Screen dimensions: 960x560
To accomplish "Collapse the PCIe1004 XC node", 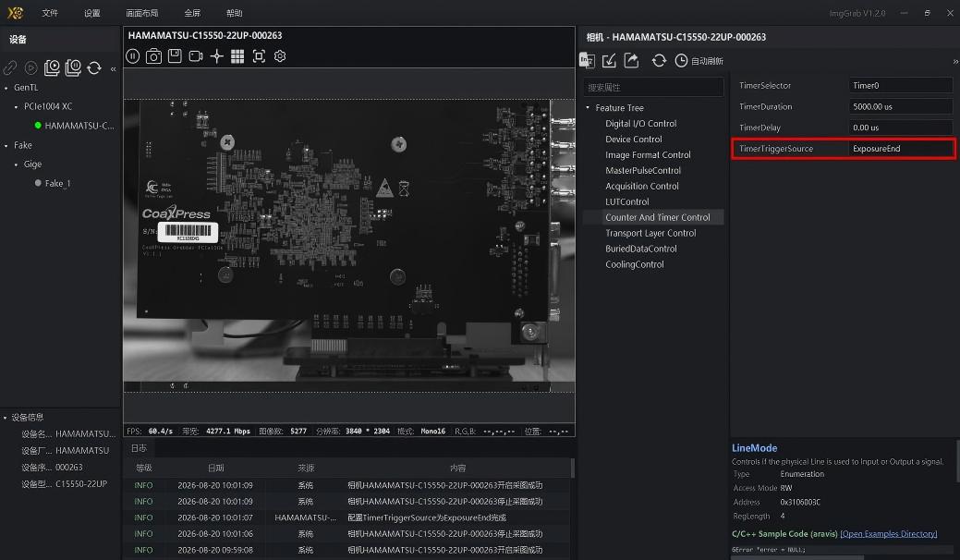I will (16, 107).
